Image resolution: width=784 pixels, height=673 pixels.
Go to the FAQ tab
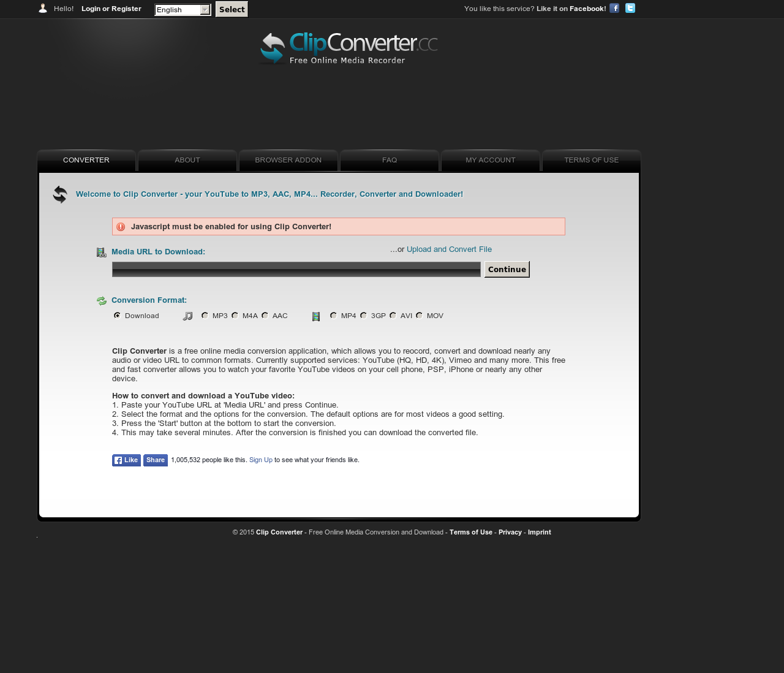click(x=390, y=161)
